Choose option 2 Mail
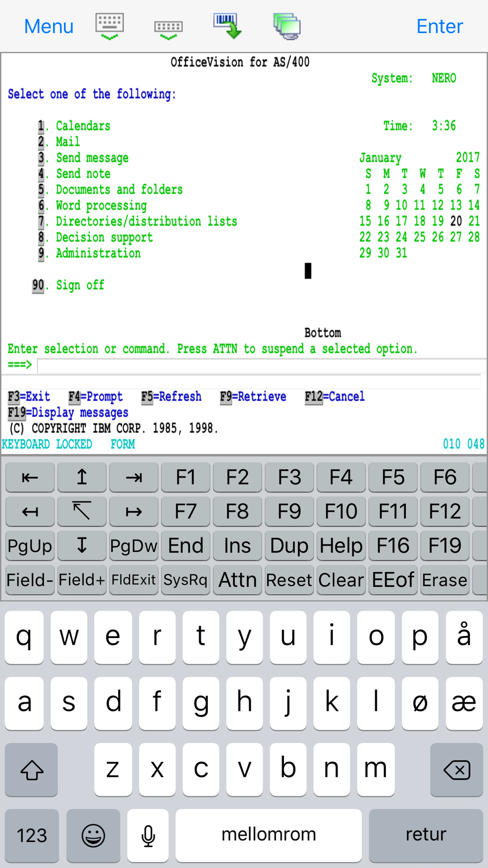Viewport: 488px width, 868px height. [59, 142]
